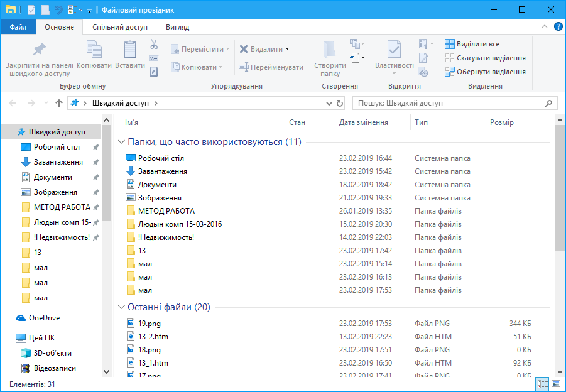Screen dimensions: 566x392
Task: Click Скасувати виділення button
Action: point(485,58)
